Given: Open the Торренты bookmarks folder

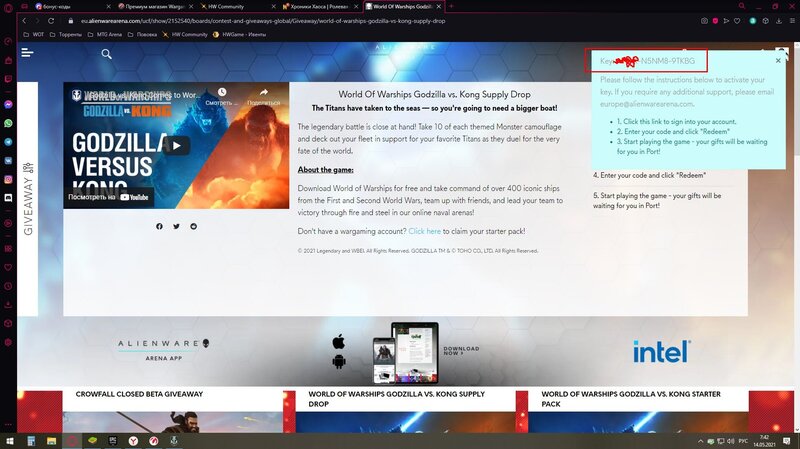Looking at the screenshot, I should [x=65, y=35].
